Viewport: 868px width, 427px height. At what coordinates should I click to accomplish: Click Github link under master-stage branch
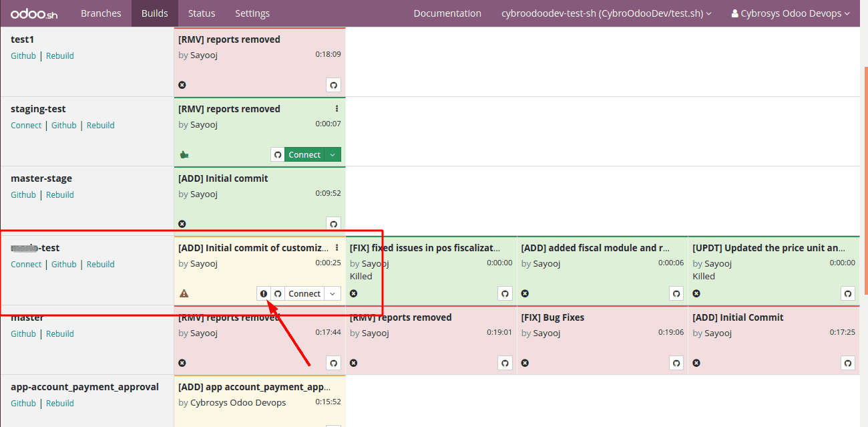[23, 194]
